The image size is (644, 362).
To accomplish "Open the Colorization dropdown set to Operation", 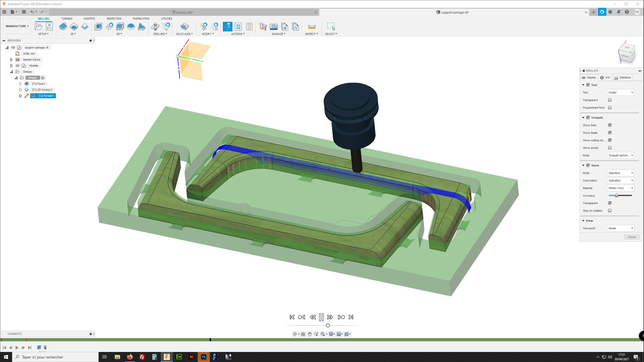I will (620, 180).
